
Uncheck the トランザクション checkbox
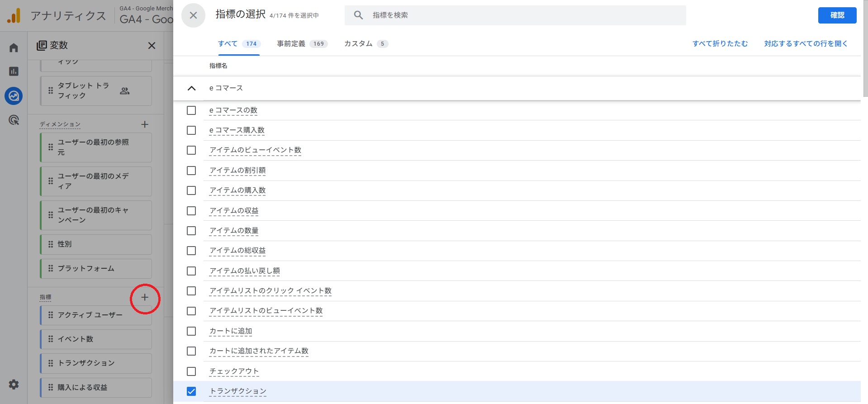(x=191, y=391)
